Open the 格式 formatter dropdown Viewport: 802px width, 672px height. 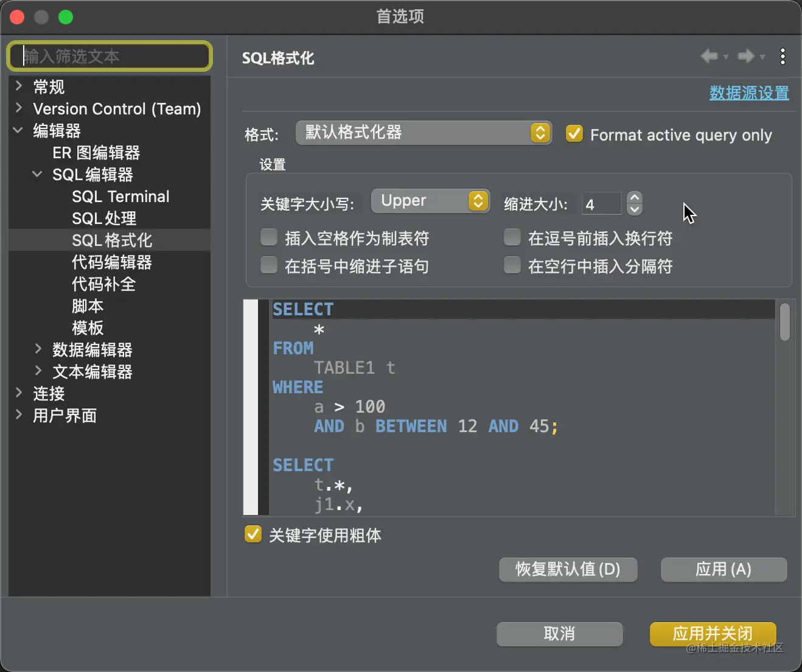(424, 133)
